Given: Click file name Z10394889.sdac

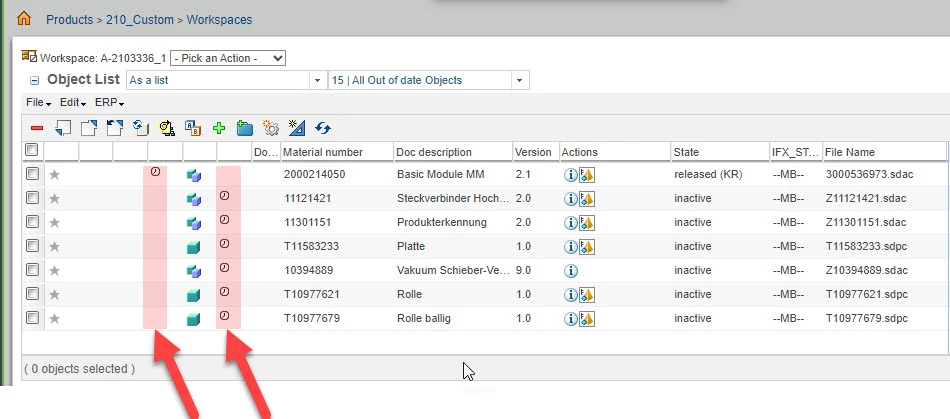Looking at the screenshot, I should pos(866,270).
